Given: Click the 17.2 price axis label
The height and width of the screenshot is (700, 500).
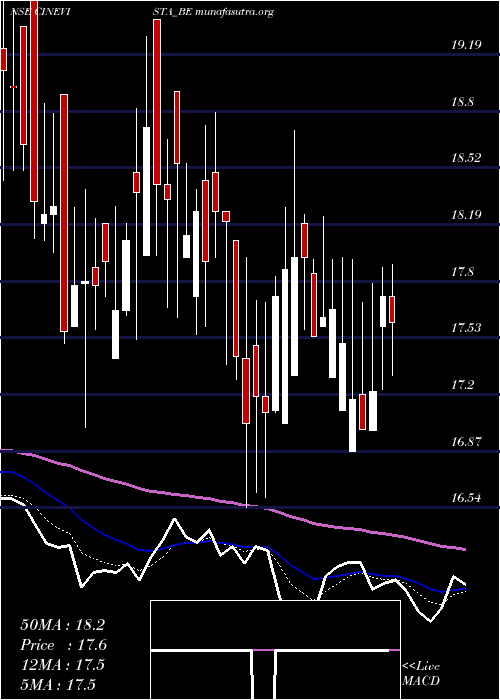Looking at the screenshot, I should coord(462,385).
